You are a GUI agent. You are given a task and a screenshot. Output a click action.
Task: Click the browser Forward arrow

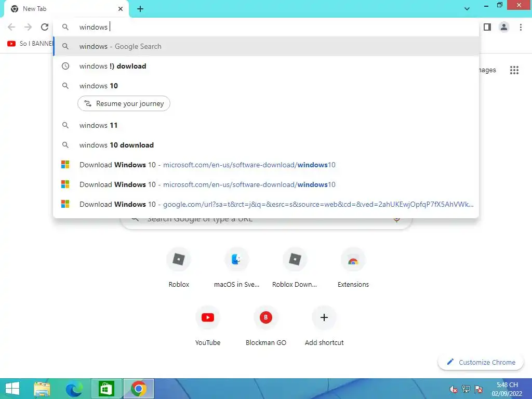point(28,27)
